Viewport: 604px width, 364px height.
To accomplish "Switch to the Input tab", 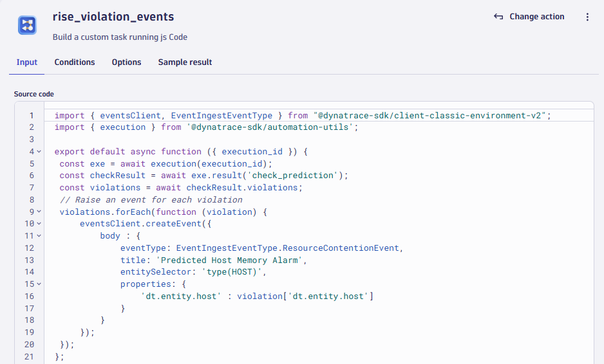I will (x=27, y=62).
